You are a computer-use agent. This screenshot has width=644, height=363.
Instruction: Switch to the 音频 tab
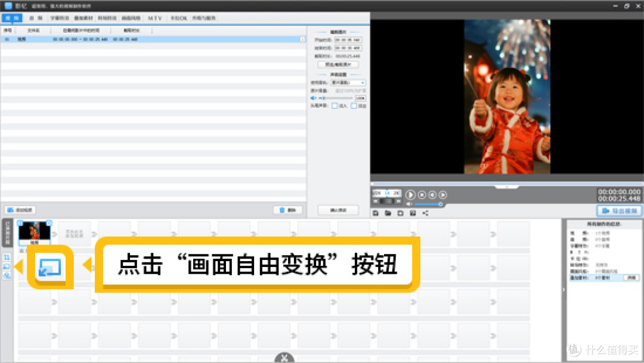(x=36, y=18)
